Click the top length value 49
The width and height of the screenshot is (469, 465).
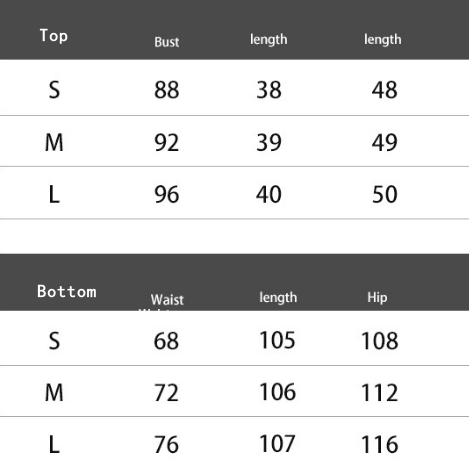pyautogui.click(x=384, y=143)
